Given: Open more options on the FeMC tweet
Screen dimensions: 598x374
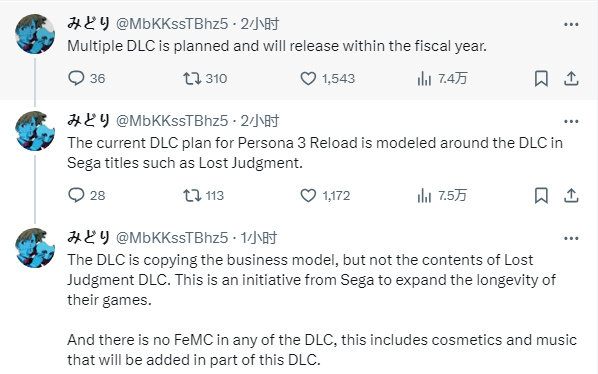Looking at the screenshot, I should pos(571,238).
